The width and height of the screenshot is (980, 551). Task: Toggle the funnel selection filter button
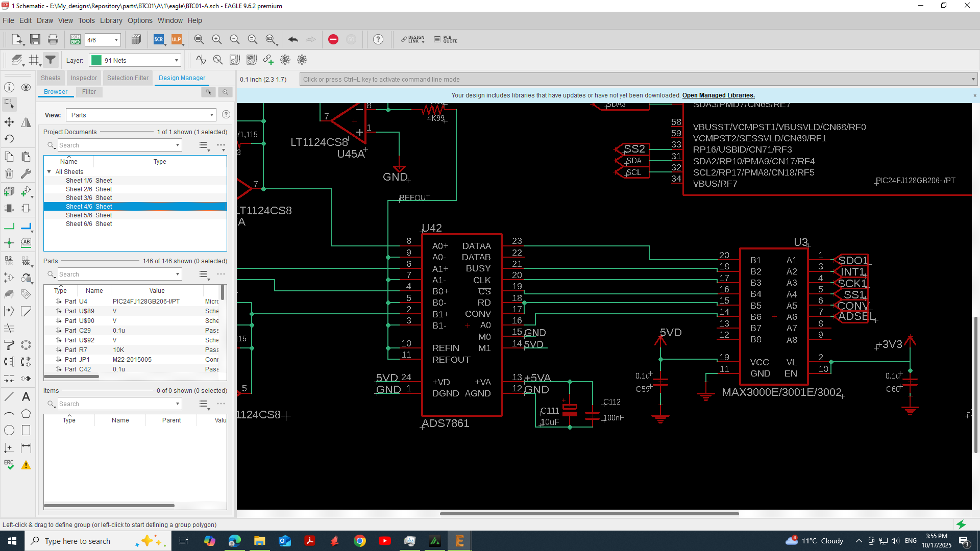[51, 60]
